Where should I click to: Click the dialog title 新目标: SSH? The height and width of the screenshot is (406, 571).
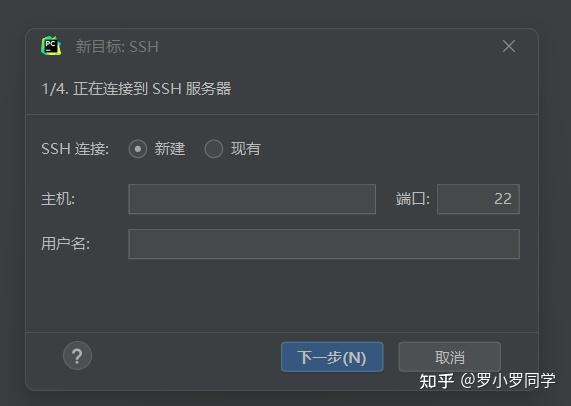[x=117, y=47]
